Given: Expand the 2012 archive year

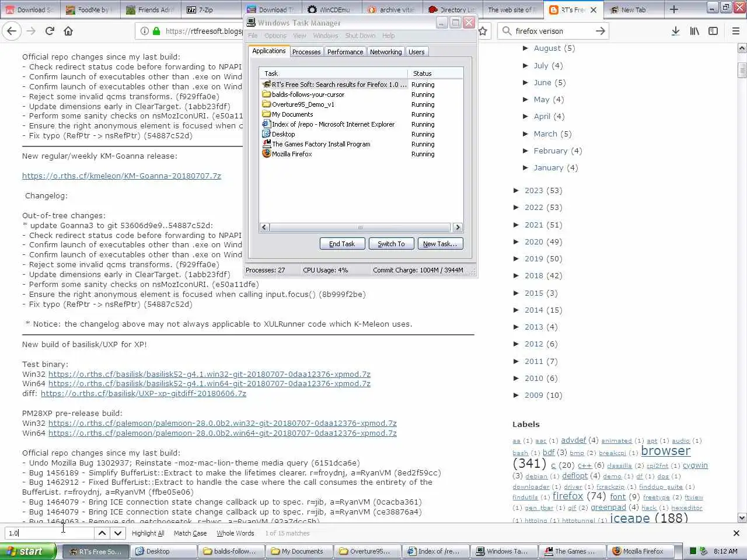Looking at the screenshot, I should pyautogui.click(x=516, y=344).
